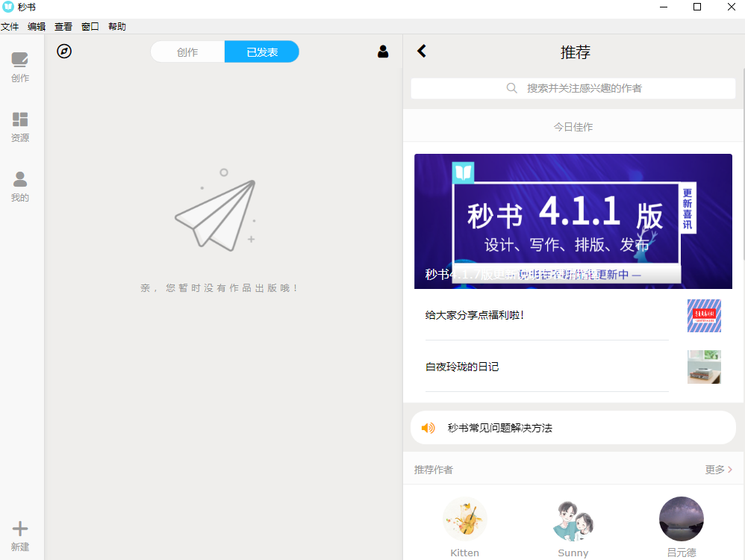Click the user account icon
Viewport: 745px width, 560px height.
tap(383, 52)
